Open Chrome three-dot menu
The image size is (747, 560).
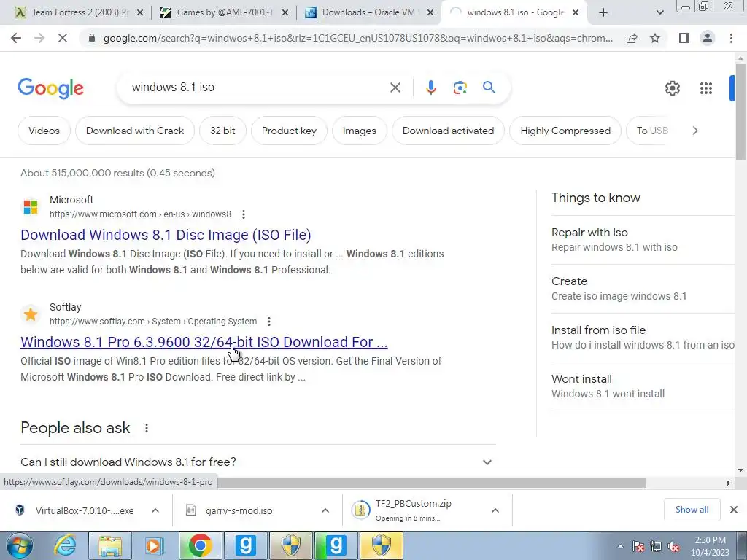pos(731,38)
